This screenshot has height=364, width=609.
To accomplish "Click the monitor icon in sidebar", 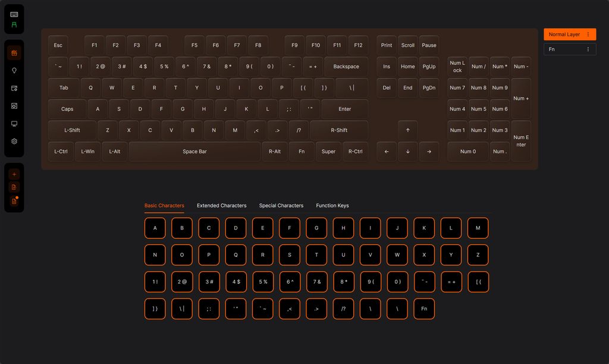I will [14, 124].
